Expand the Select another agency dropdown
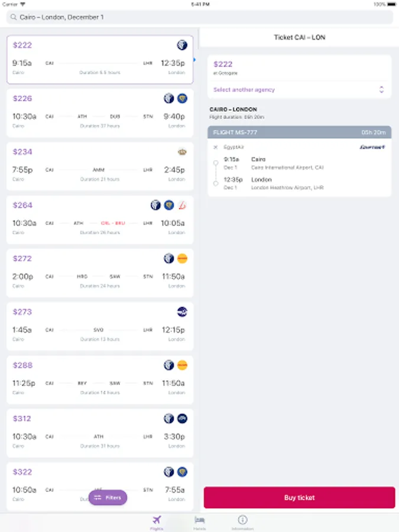The image size is (399, 532). pyautogui.click(x=299, y=90)
